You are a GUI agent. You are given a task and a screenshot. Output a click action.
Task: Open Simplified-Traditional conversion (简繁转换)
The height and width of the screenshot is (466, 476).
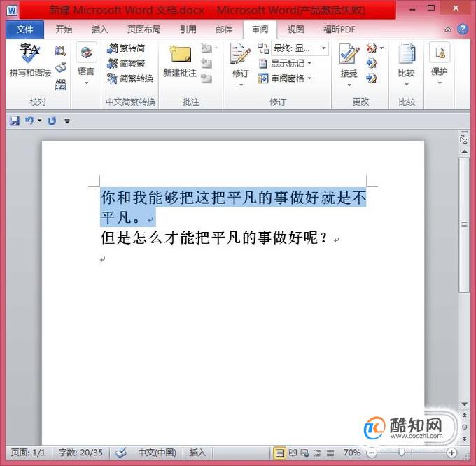[130, 78]
